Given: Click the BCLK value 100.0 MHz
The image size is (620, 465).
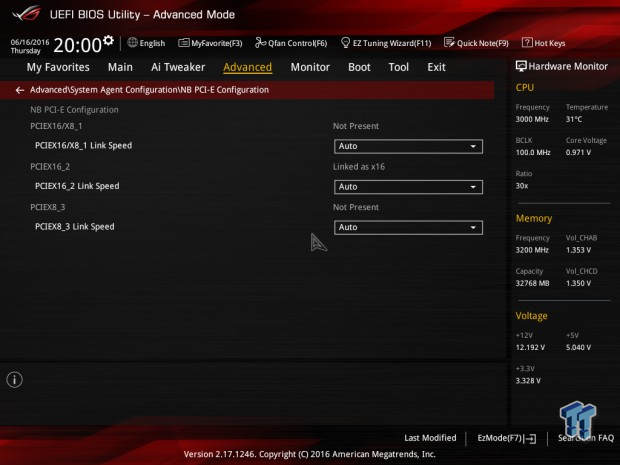Looking at the screenshot, I should (x=533, y=152).
